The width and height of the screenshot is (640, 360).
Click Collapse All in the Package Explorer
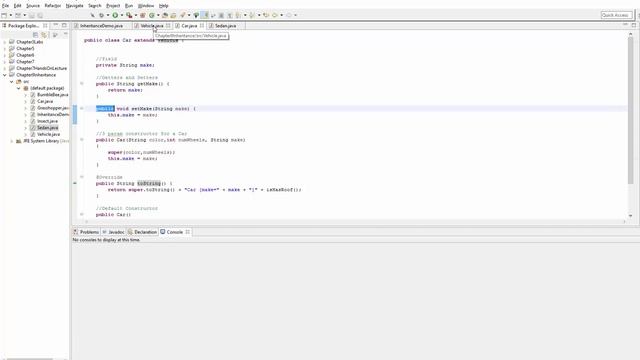coord(36,35)
